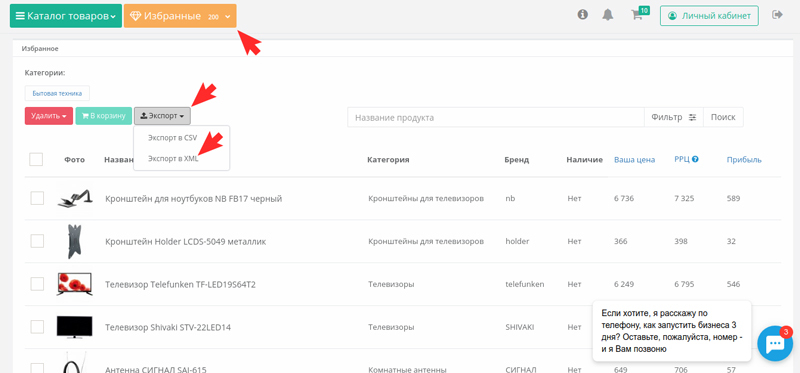The image size is (800, 373).
Task: Sort by РРЦ column
Action: pos(682,159)
